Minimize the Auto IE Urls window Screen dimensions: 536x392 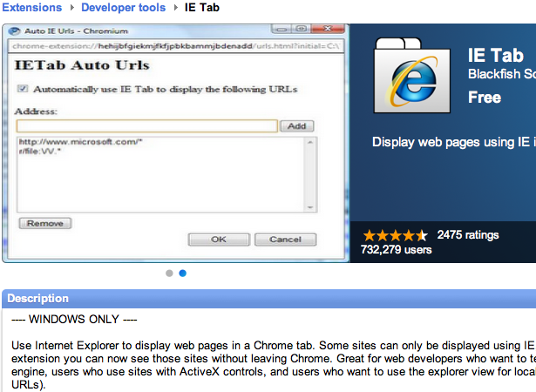point(282,29)
